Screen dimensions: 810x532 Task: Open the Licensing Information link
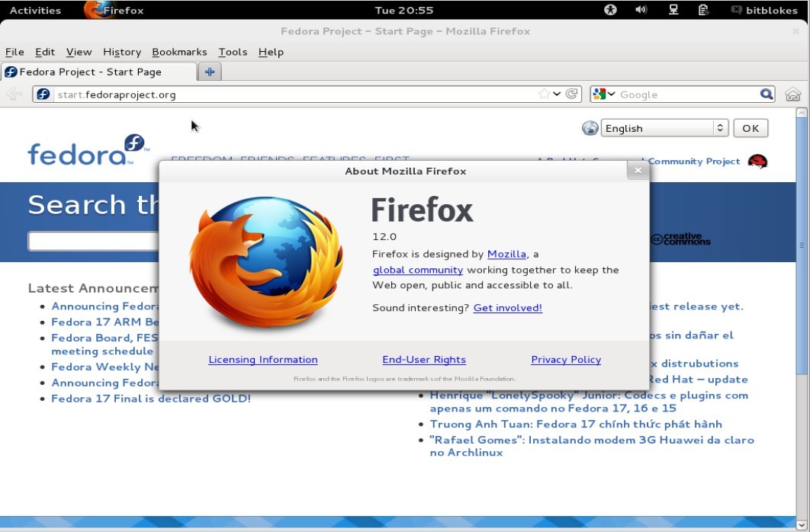(263, 360)
